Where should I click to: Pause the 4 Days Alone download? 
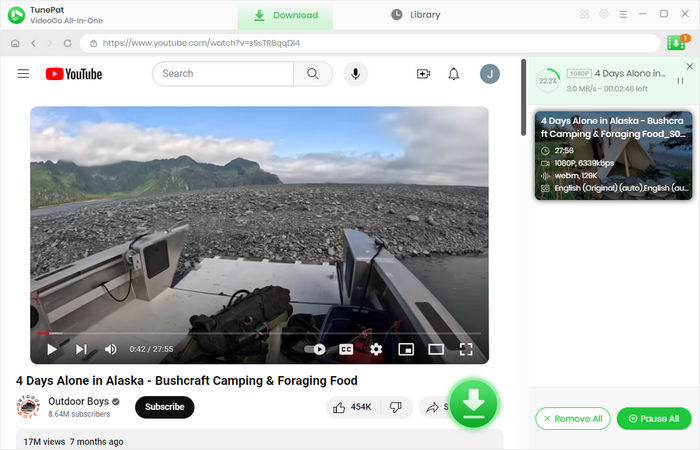click(680, 81)
